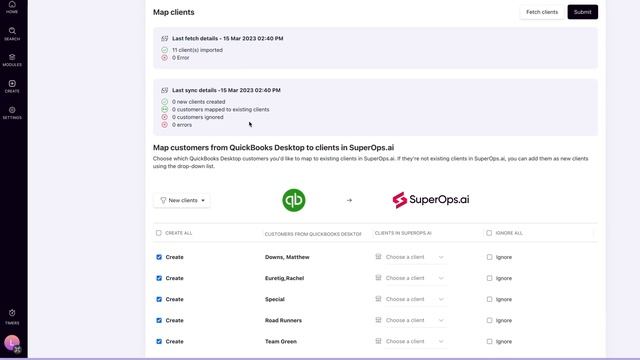This screenshot has width=640, height=360.
Task: Click the user profile avatar
Action: click(12, 343)
